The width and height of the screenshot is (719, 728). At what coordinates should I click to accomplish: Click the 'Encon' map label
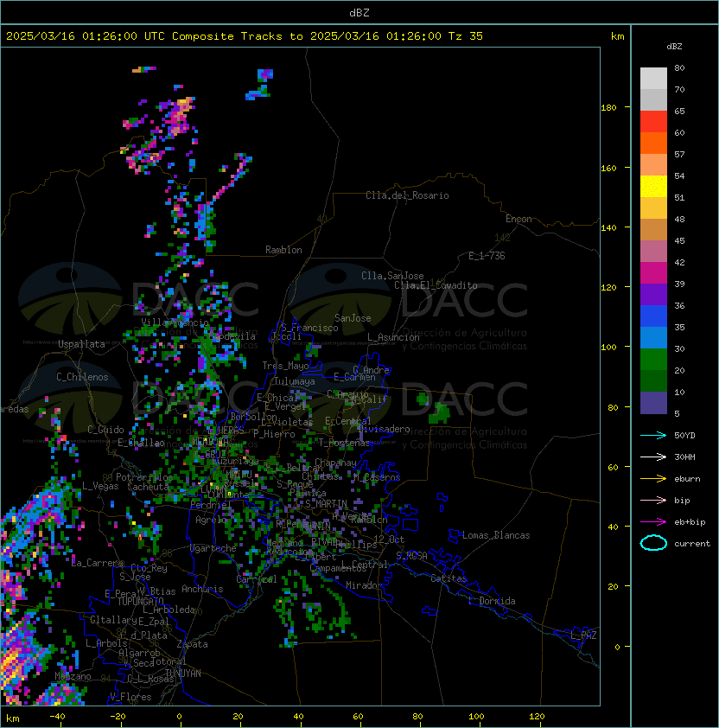(519, 219)
